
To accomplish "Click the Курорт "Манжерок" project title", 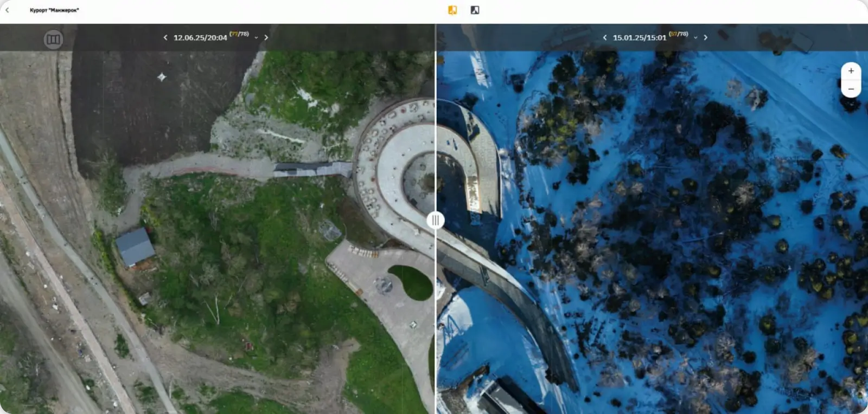I will pyautogui.click(x=54, y=10).
